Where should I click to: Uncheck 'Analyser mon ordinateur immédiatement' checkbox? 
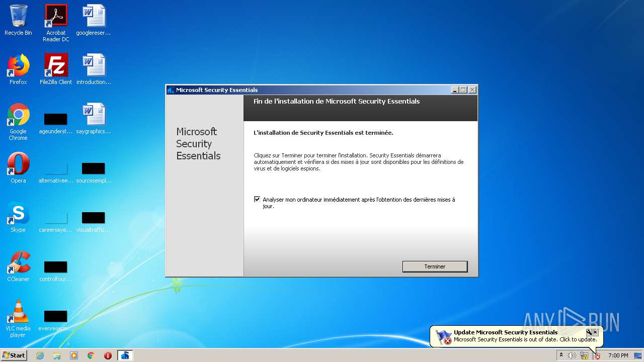pos(257,200)
